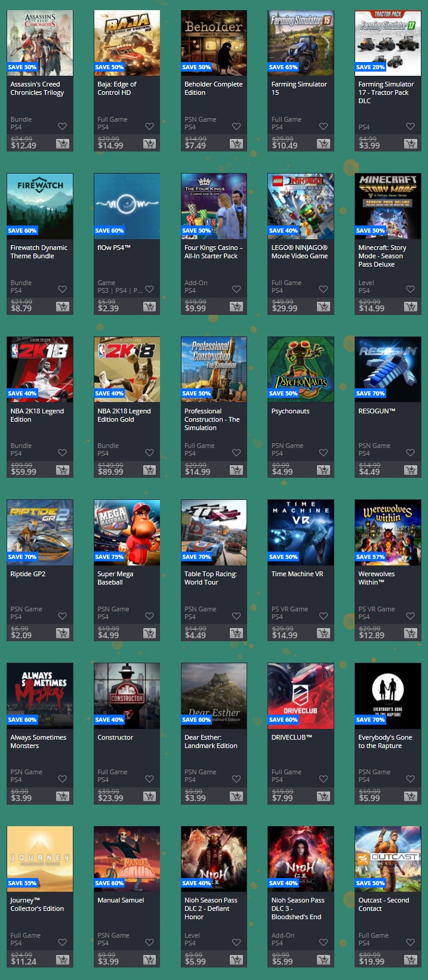Open DRIVECLUB cover art thumbnail
This screenshot has height=980, width=428.
point(301,695)
